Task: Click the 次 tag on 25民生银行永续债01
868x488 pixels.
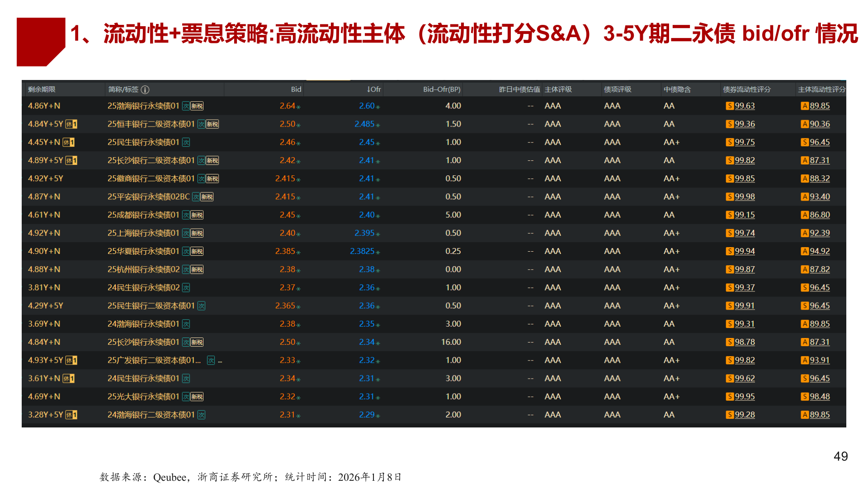Action: [186, 142]
